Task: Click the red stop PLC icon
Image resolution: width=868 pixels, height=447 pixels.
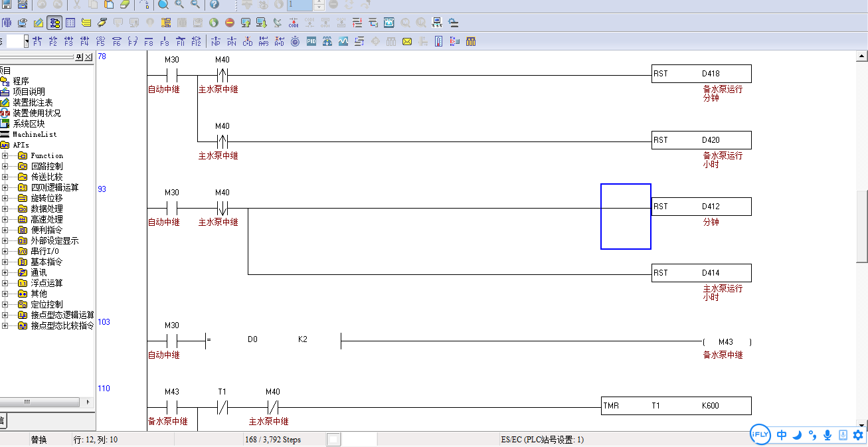Action: pyautogui.click(x=230, y=23)
